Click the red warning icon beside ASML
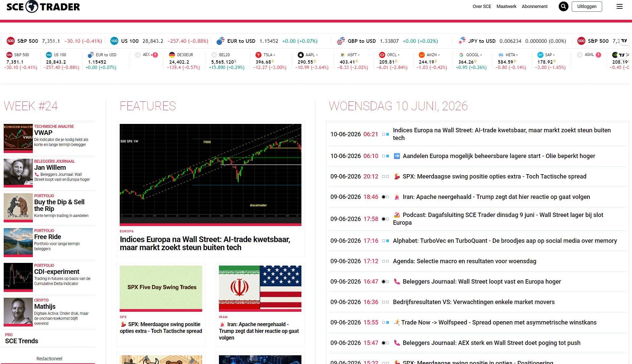 pos(598,55)
